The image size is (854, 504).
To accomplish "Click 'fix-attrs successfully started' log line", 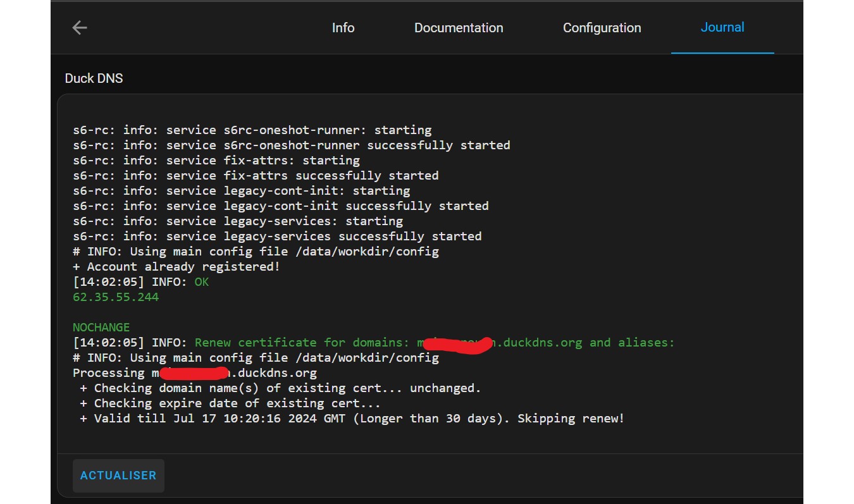I will 256,176.
